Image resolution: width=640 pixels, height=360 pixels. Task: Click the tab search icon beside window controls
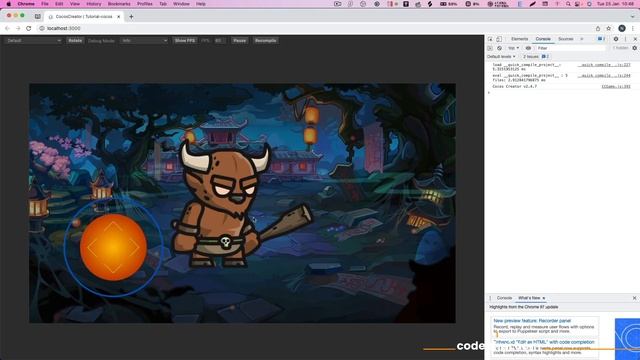coord(38,16)
